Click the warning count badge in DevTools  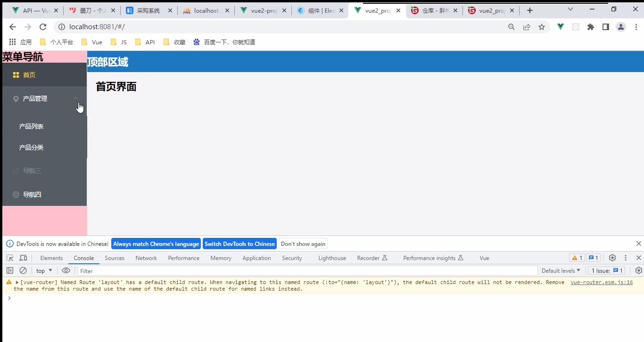click(x=576, y=258)
